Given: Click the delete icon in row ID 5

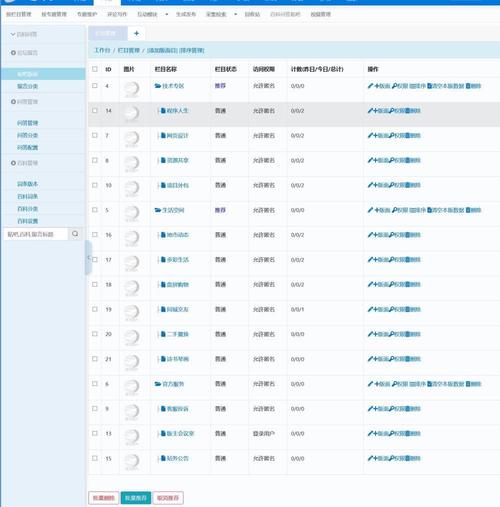Looking at the screenshot, I should coord(468,210).
